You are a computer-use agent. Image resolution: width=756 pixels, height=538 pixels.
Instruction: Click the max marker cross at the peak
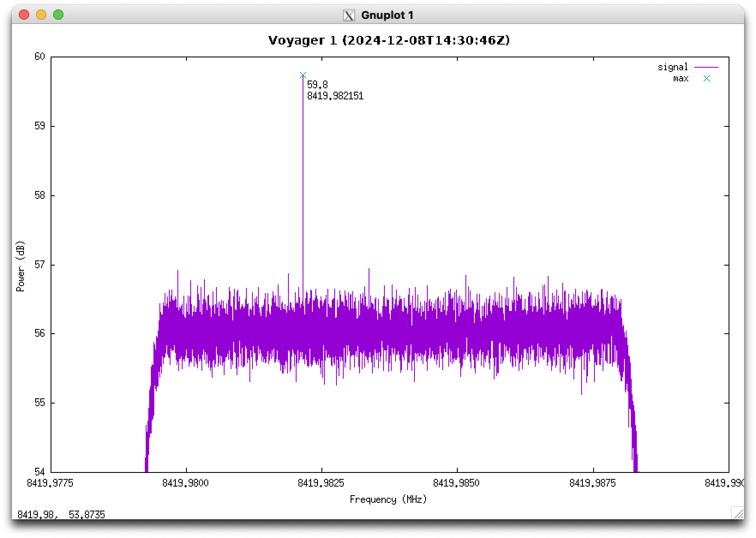(x=303, y=75)
